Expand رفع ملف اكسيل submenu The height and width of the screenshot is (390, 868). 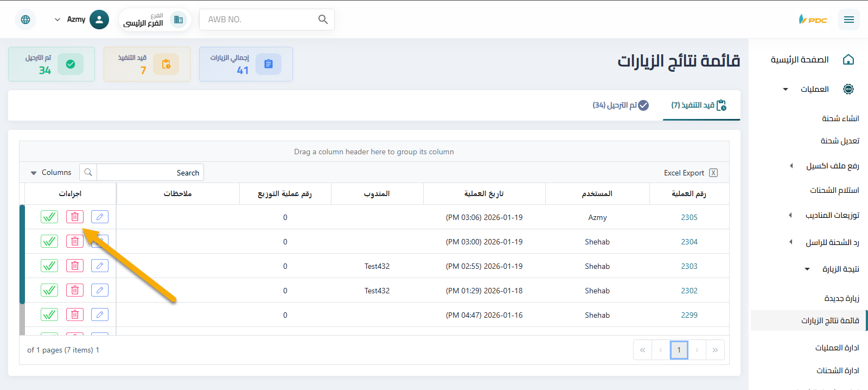pyautogui.click(x=791, y=166)
